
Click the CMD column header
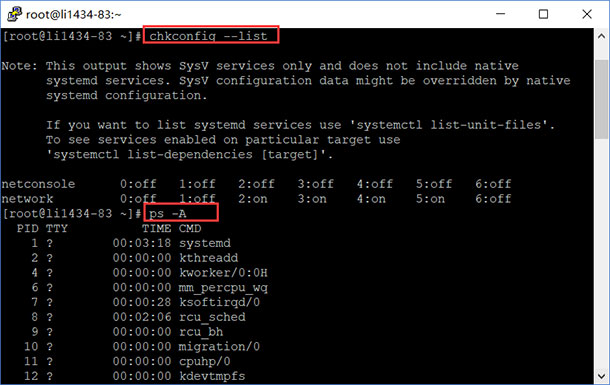[190, 228]
